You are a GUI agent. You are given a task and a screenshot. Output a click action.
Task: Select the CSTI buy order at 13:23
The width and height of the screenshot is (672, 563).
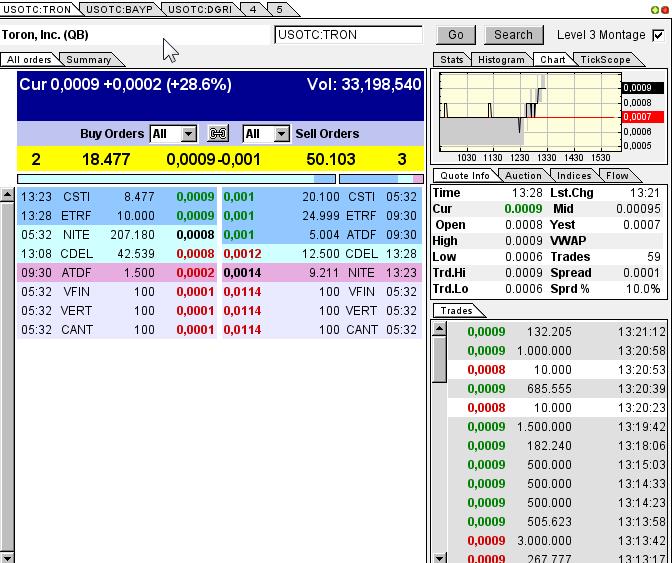pyautogui.click(x=117, y=197)
